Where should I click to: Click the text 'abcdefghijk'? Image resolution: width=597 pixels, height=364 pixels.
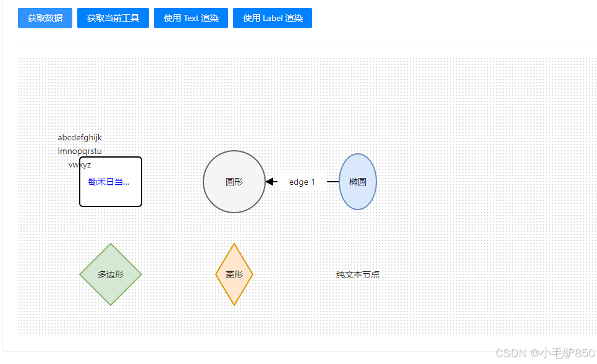click(x=80, y=137)
